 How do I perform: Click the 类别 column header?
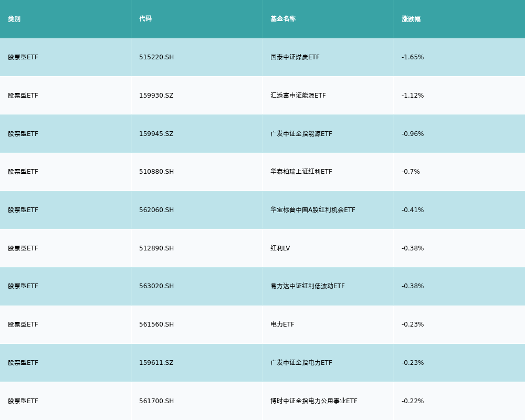click(x=14, y=19)
